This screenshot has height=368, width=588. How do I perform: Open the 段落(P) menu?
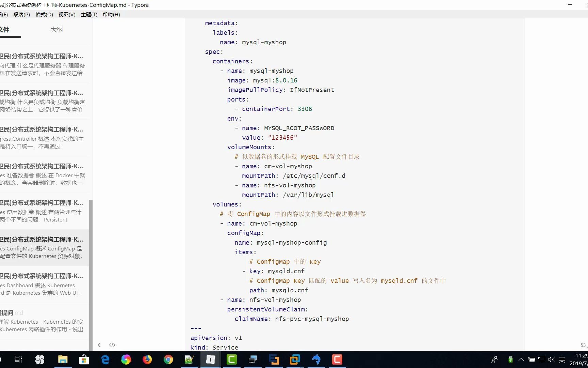pos(21,14)
